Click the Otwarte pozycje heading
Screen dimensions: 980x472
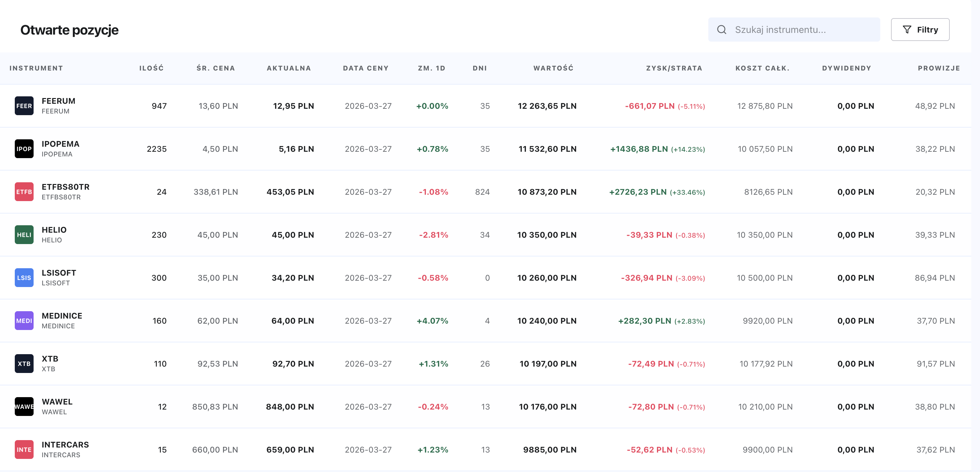69,30
